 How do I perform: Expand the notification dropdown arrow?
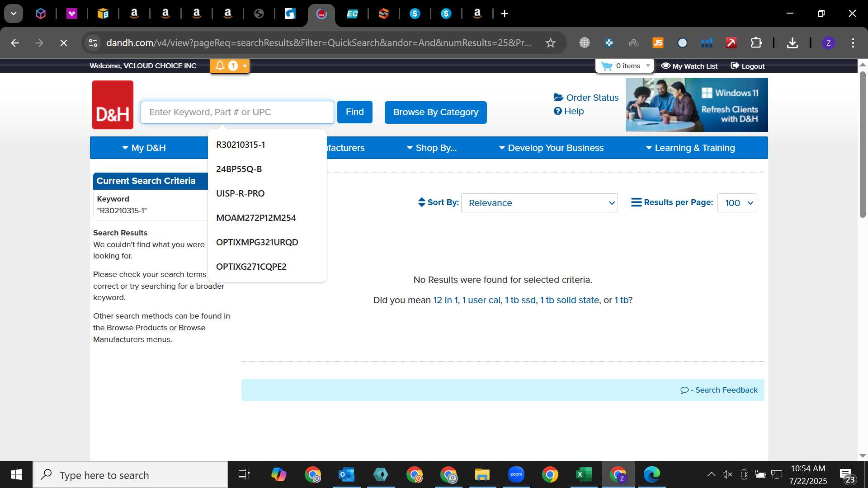245,66
